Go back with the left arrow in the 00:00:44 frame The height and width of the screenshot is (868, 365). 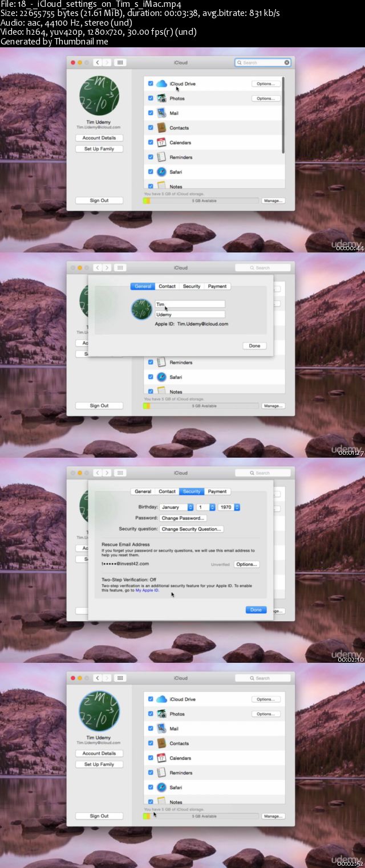tap(98, 63)
